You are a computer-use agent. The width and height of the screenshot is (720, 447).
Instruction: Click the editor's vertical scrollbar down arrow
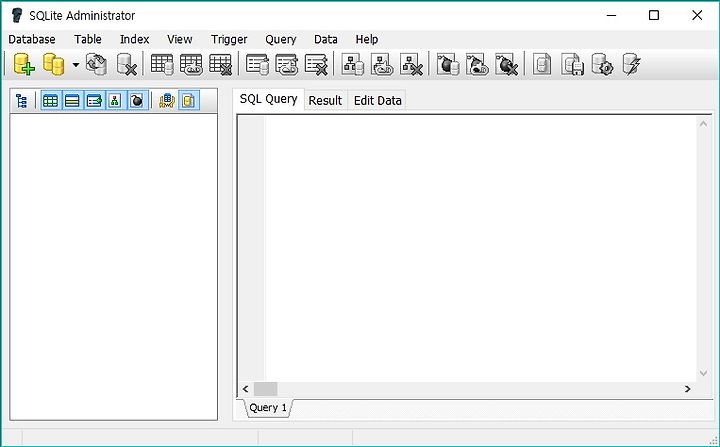(x=703, y=373)
